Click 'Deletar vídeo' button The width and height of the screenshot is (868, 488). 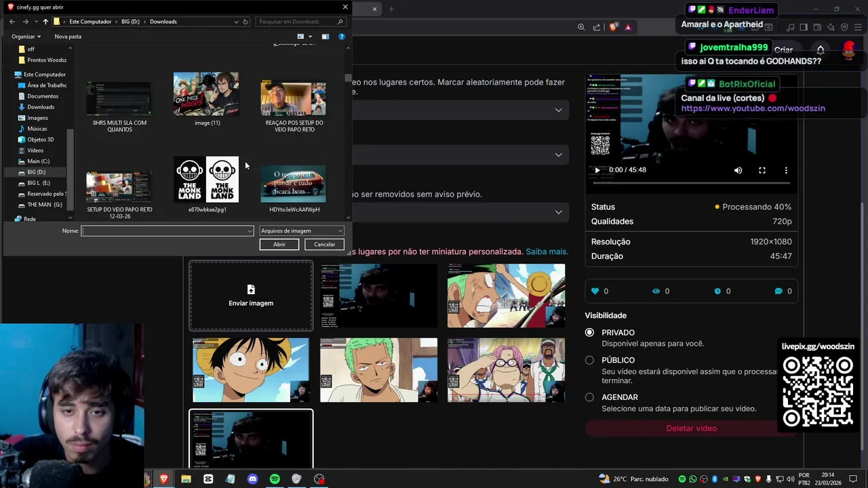click(x=691, y=428)
